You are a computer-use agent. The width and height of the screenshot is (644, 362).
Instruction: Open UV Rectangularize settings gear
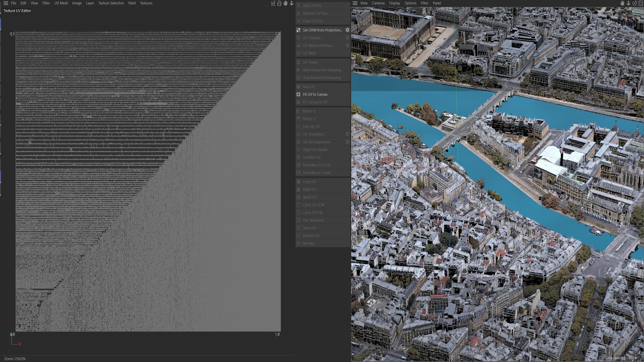coord(347,142)
